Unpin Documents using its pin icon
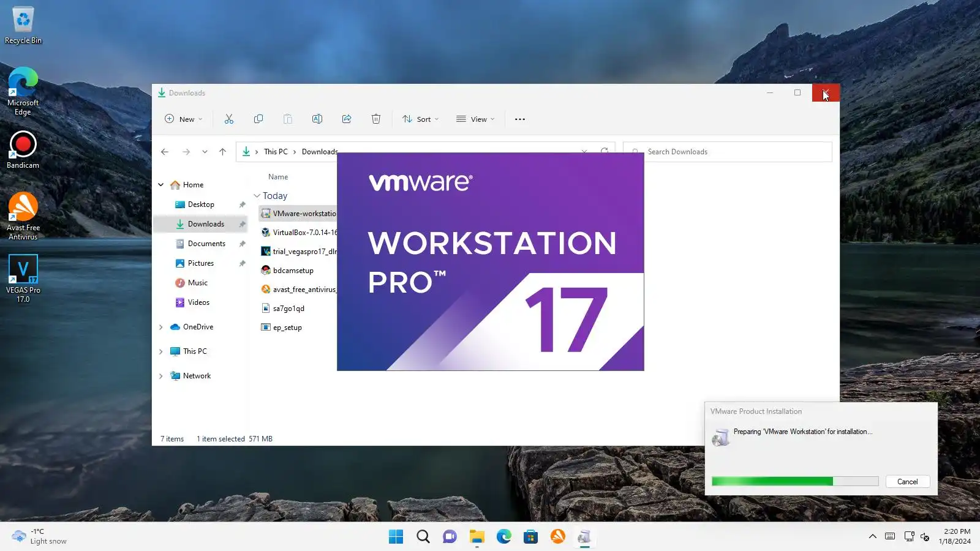 242,244
